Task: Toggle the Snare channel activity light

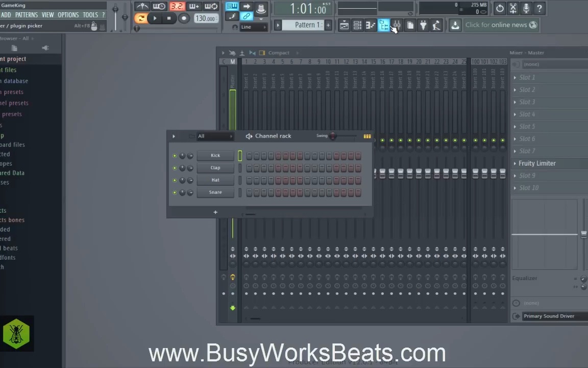Action: point(175,192)
